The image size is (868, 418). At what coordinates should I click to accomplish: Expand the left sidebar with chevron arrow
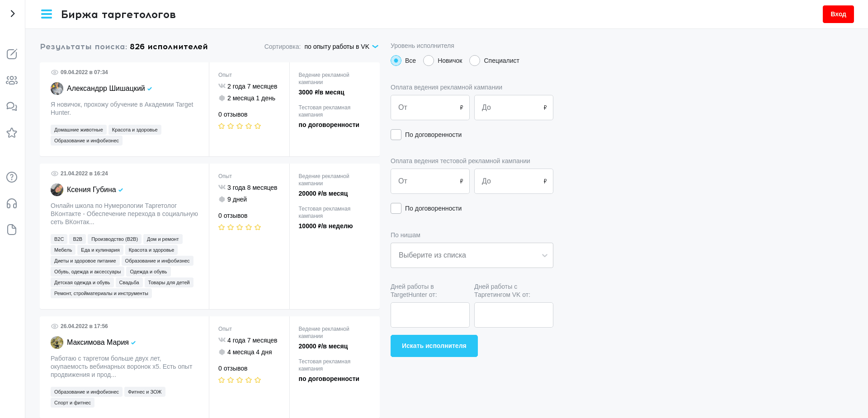coord(13,14)
